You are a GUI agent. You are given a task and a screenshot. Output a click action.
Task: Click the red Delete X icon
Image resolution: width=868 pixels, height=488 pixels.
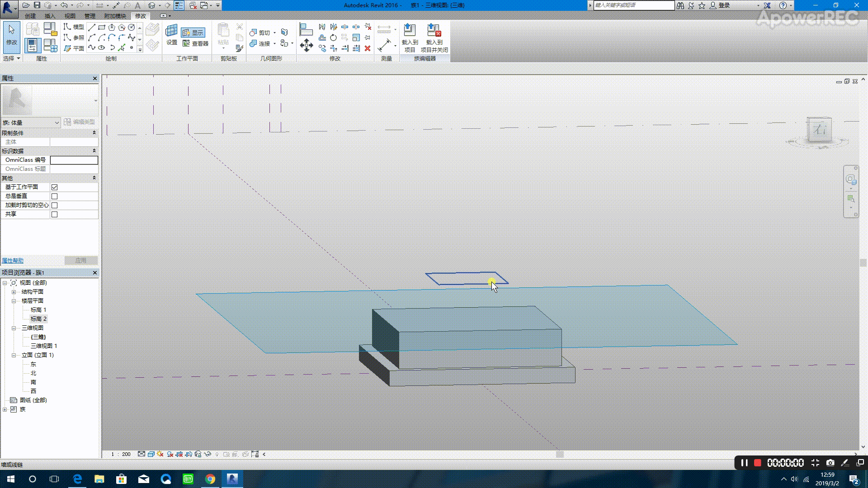coord(368,48)
